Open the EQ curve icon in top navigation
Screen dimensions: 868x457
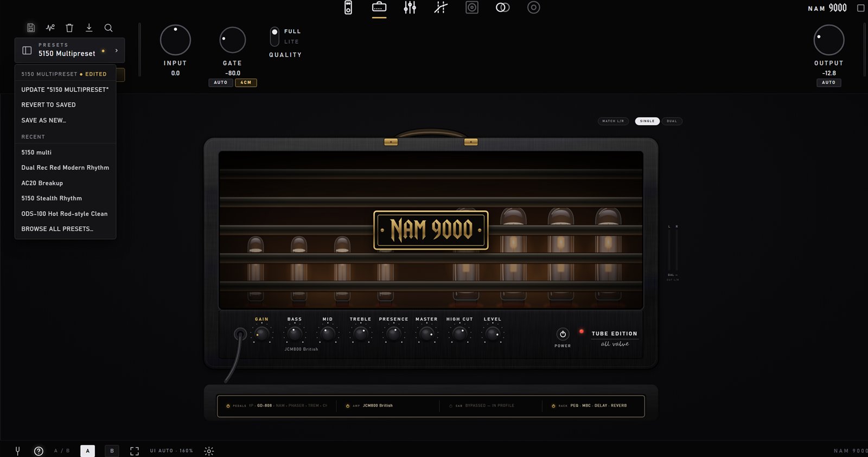tap(441, 8)
